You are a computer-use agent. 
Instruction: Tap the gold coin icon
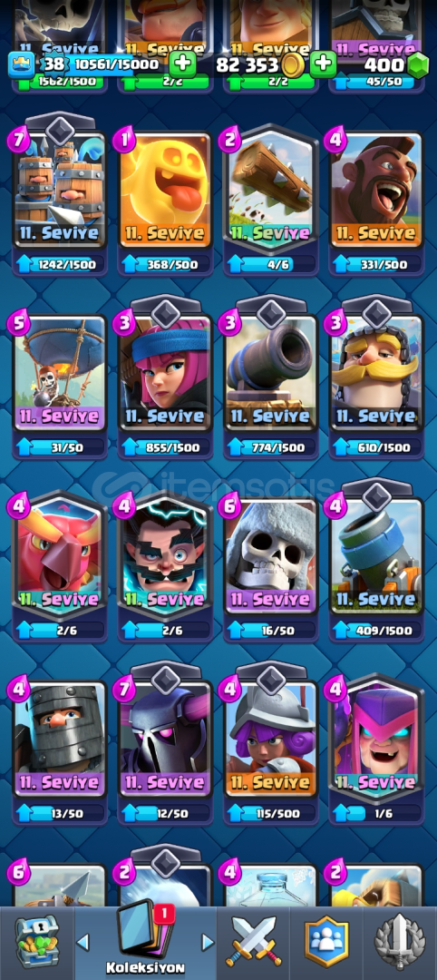click(x=292, y=64)
